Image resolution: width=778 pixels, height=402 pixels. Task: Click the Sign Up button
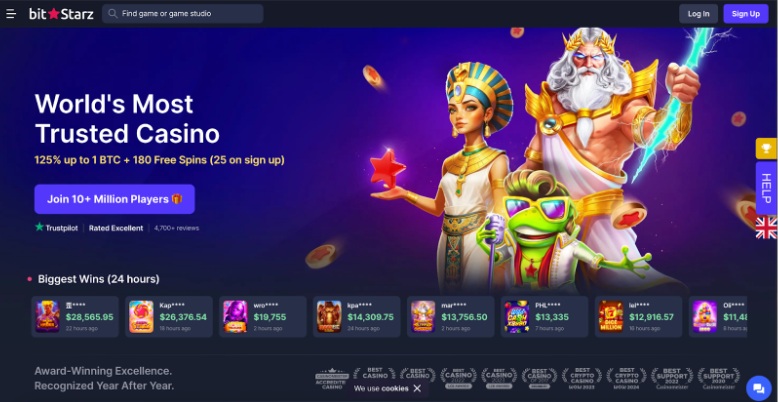pos(745,14)
